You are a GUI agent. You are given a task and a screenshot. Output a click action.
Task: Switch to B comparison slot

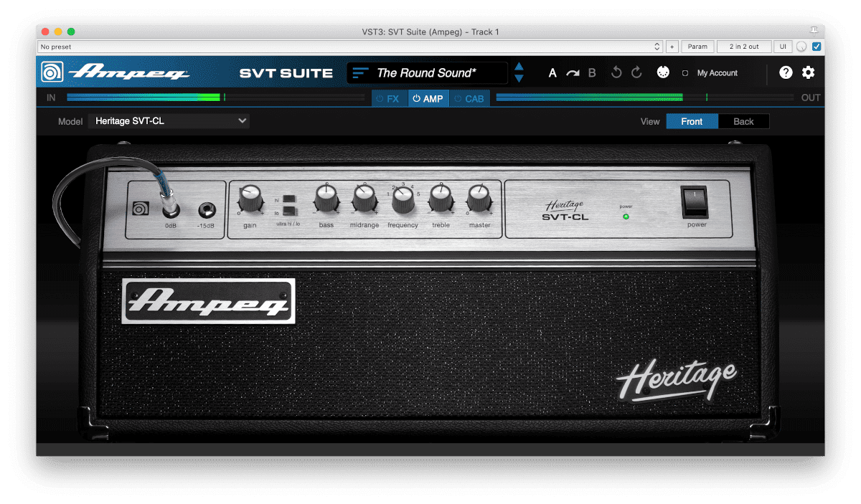coord(592,73)
